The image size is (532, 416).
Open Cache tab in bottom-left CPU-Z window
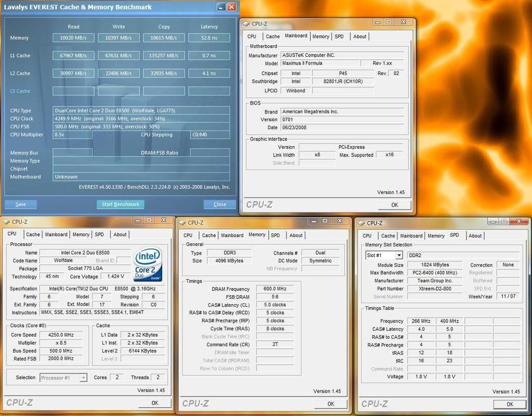pyautogui.click(x=33, y=235)
